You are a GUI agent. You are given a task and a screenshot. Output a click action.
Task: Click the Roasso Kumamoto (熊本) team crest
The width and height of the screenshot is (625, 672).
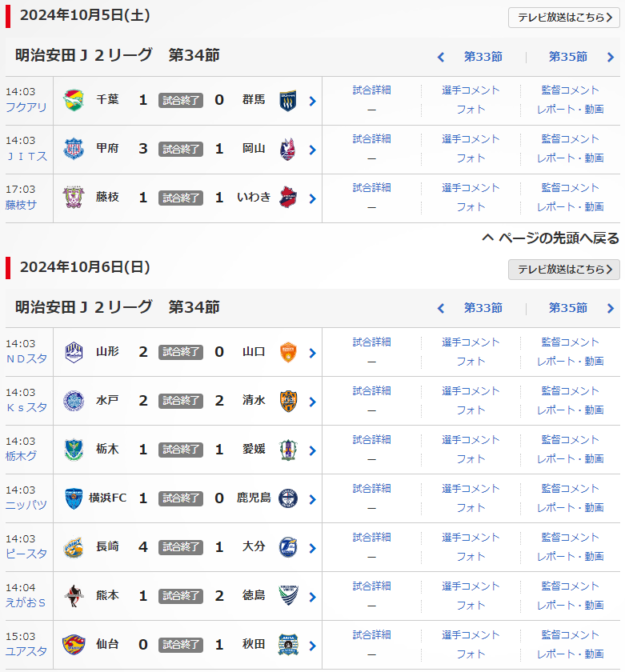tap(74, 596)
